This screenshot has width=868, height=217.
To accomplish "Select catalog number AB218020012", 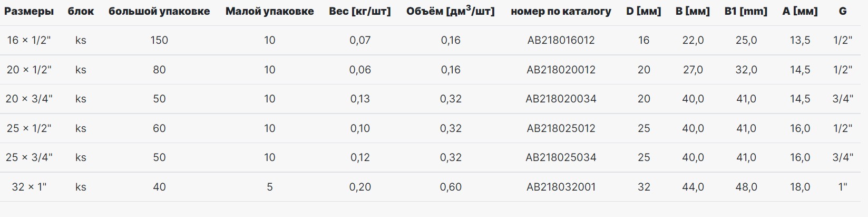I will (561, 70).
